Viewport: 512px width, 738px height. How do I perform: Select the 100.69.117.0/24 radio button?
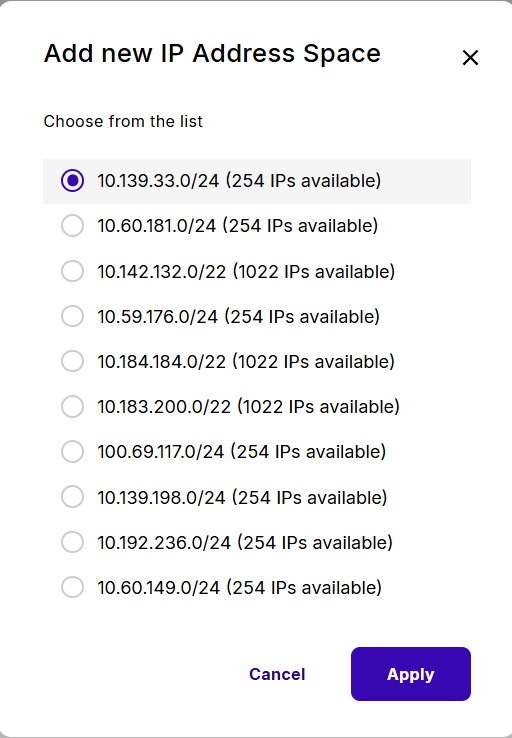[x=72, y=452]
